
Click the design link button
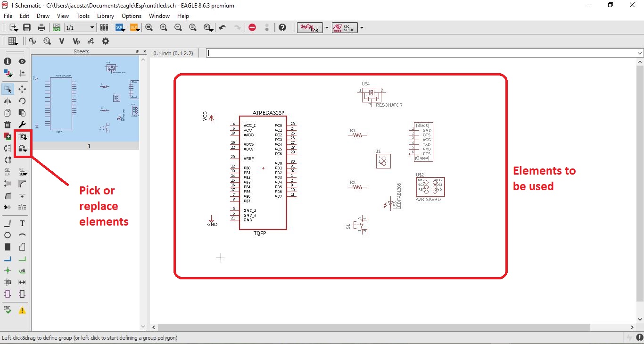point(310,27)
